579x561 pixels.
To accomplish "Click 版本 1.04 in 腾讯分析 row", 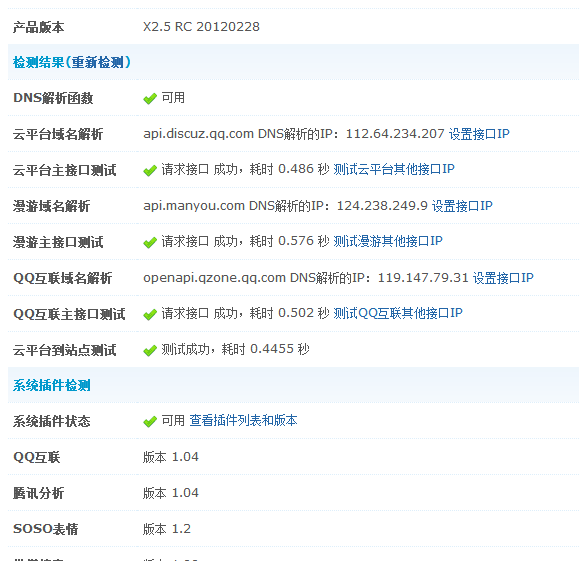I will click(171, 493).
